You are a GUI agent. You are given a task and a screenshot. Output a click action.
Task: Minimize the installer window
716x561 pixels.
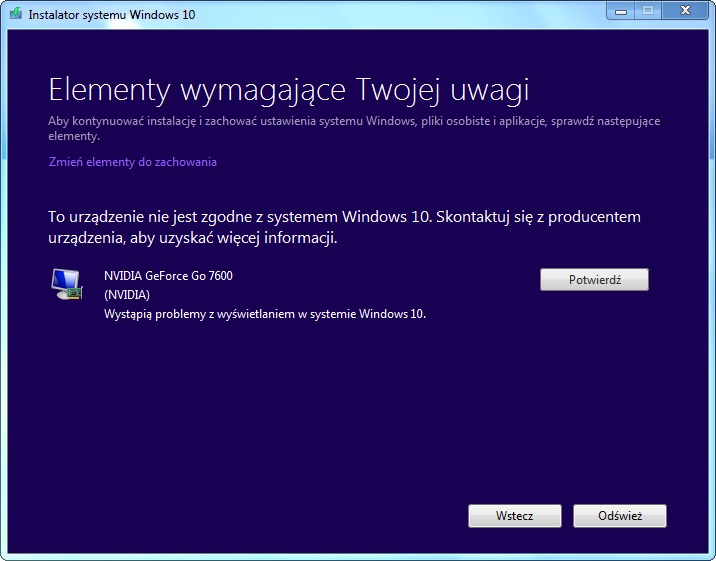[x=621, y=11]
